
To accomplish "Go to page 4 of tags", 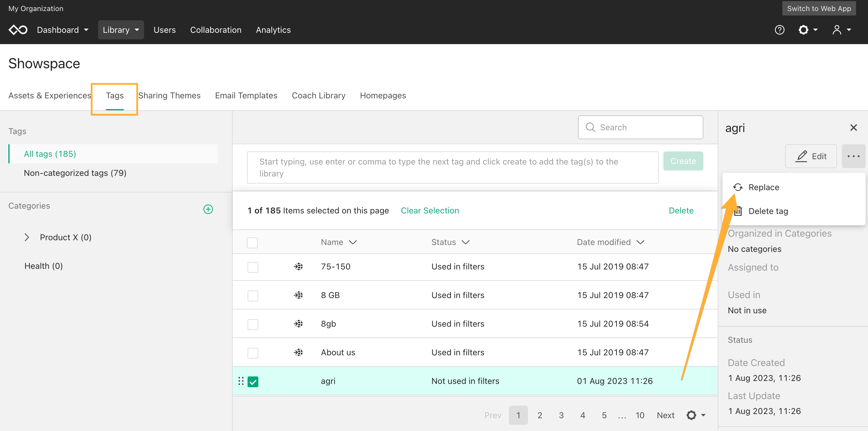I will [x=583, y=415].
